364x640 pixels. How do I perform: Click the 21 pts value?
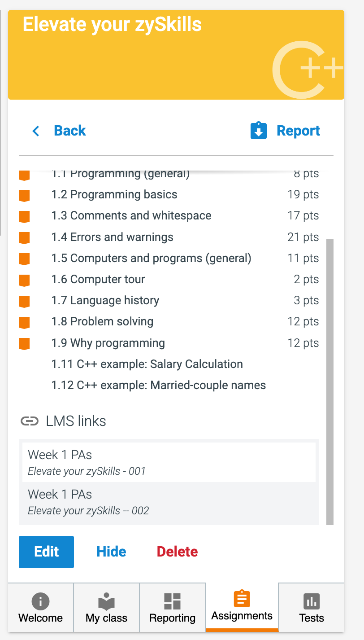pyautogui.click(x=303, y=237)
